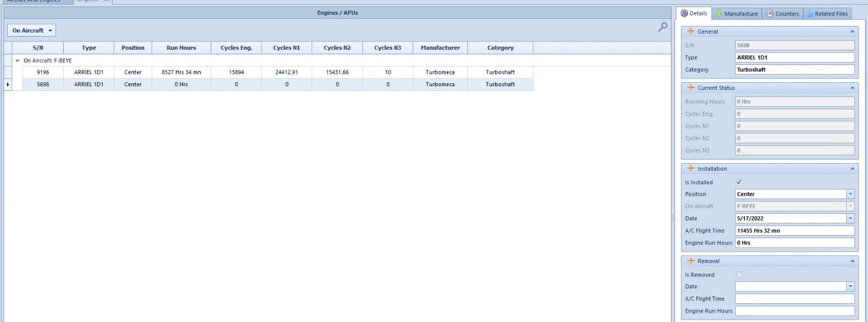Sort by the Category column header

click(500, 48)
